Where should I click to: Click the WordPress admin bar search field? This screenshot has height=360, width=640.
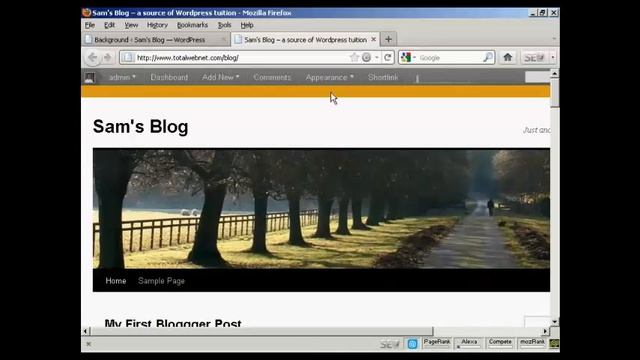pyautogui.click(x=538, y=77)
